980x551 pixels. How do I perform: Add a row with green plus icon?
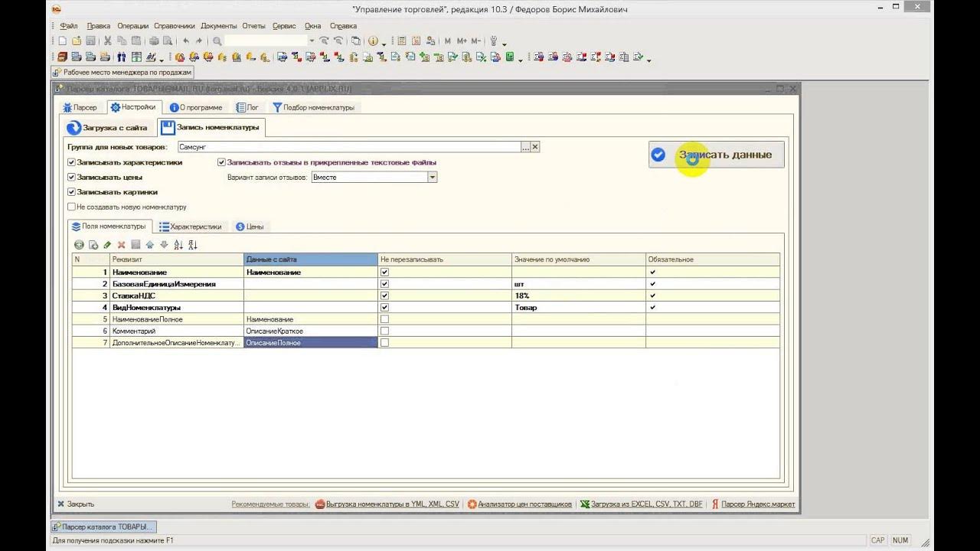[x=79, y=245]
